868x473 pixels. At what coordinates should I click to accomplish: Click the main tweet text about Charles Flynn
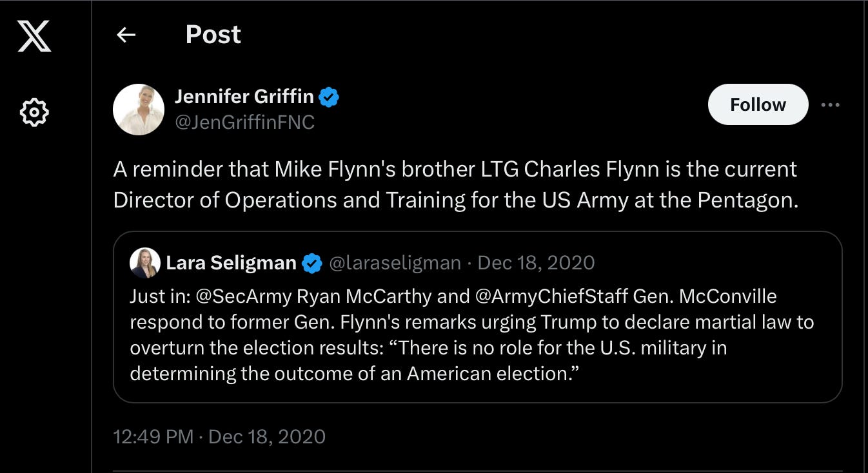click(455, 184)
